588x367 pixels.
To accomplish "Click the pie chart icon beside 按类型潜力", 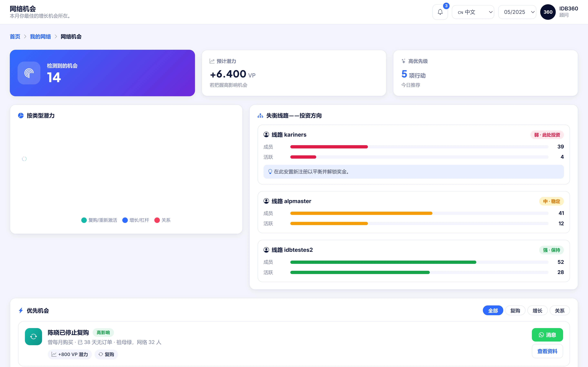I will 21,116.
